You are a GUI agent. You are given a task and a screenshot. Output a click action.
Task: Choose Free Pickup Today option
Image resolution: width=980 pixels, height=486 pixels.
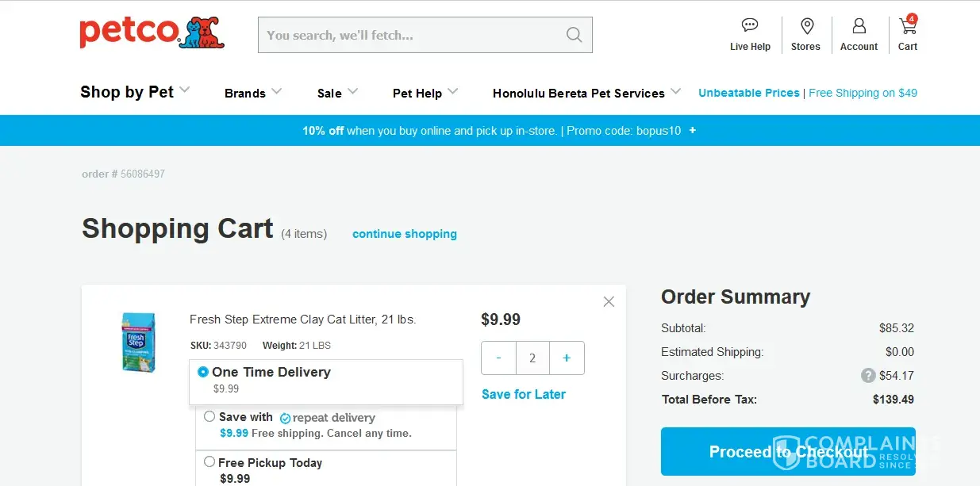point(209,461)
